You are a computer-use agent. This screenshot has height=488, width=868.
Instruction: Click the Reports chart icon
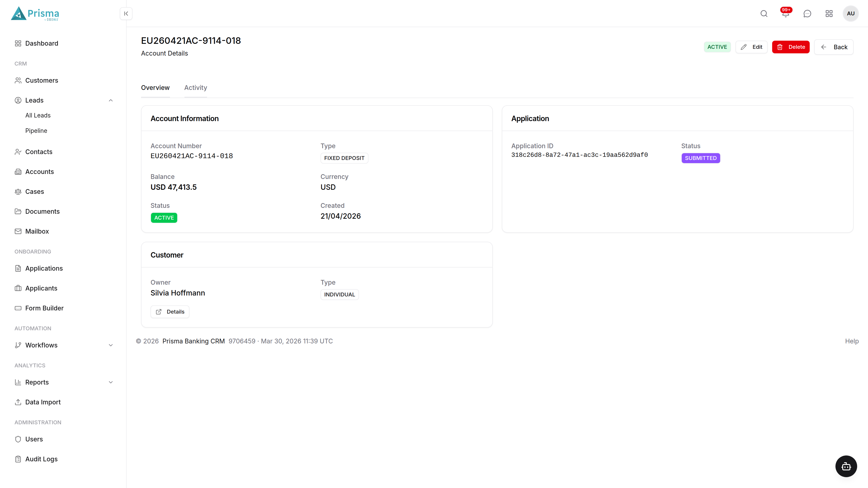18,382
